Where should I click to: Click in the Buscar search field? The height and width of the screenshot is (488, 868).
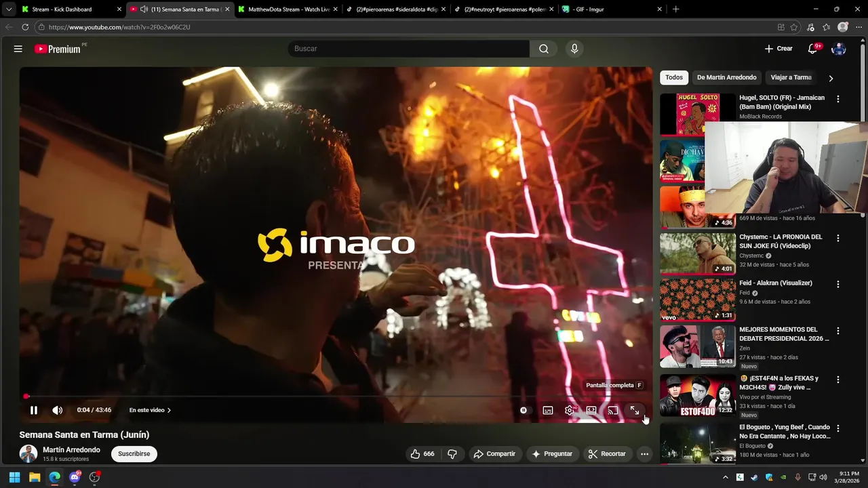click(x=409, y=49)
